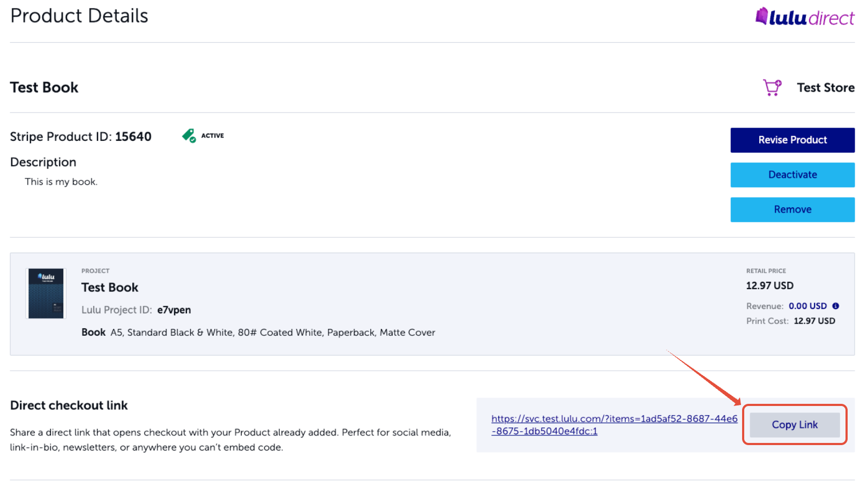
Task: Click the Direct checkout link heading
Action: (x=69, y=405)
